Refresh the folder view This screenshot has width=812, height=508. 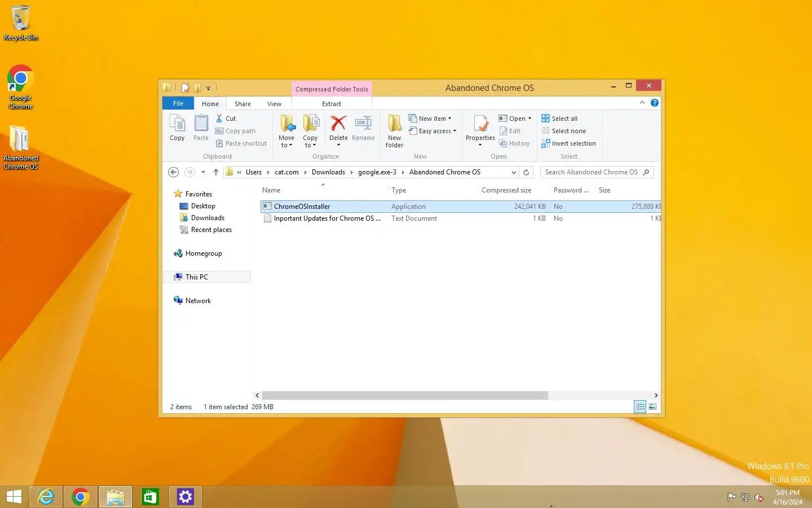pyautogui.click(x=526, y=172)
